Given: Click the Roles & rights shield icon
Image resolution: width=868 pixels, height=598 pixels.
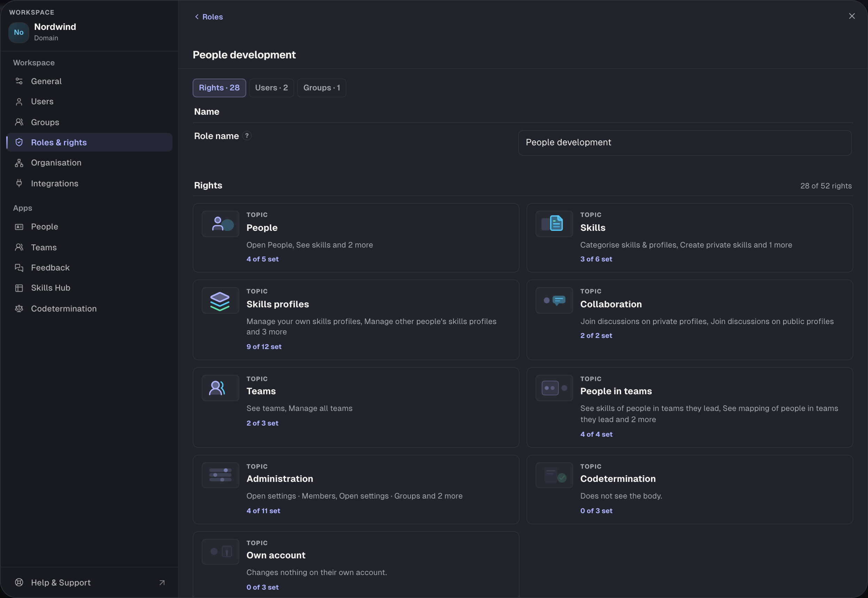Looking at the screenshot, I should pyautogui.click(x=19, y=143).
